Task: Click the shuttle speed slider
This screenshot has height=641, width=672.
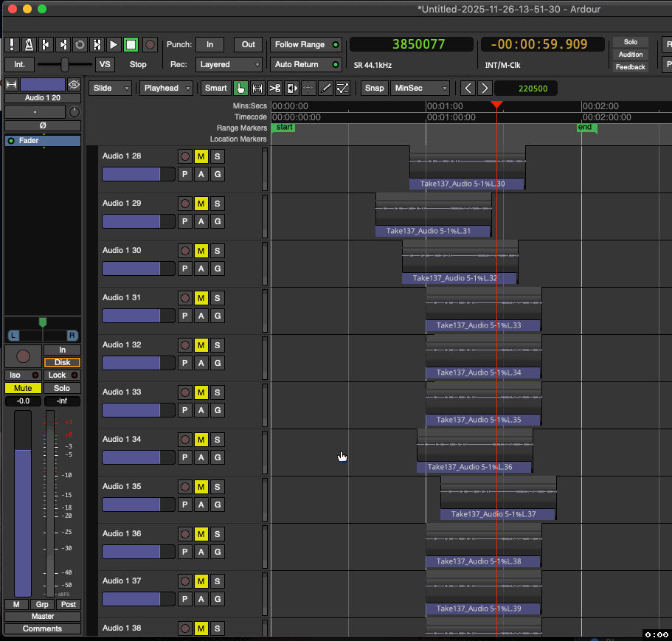Action: click(x=65, y=64)
